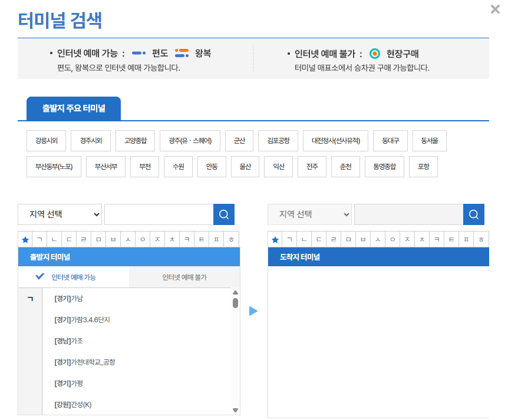Switch to 인터넷 예매 불가 tab
This screenshot has width=508, height=420.
[x=184, y=277]
